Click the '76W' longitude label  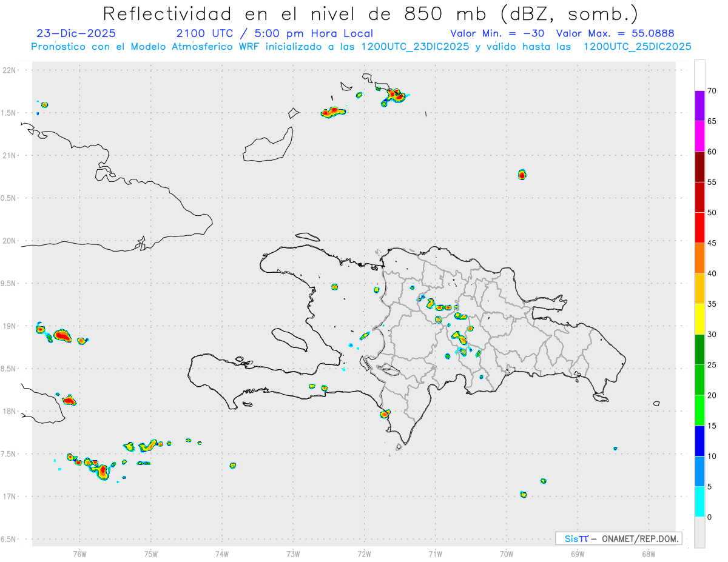pyautogui.click(x=79, y=554)
